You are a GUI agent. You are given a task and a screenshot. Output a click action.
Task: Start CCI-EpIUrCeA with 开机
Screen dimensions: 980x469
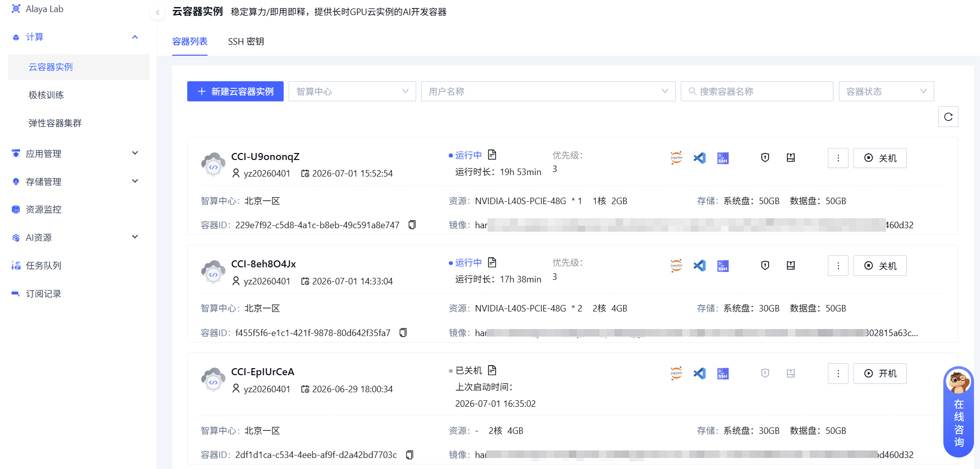pyautogui.click(x=880, y=374)
